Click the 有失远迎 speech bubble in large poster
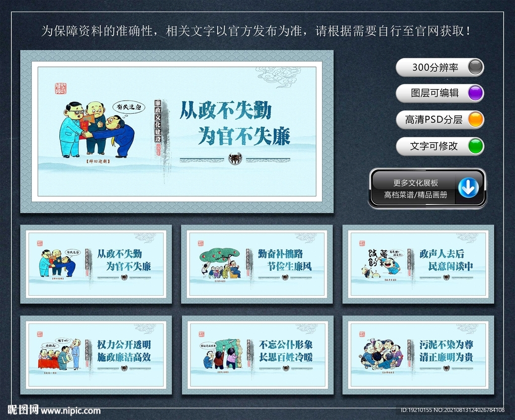The height and width of the screenshot is (420, 515). pos(128,107)
